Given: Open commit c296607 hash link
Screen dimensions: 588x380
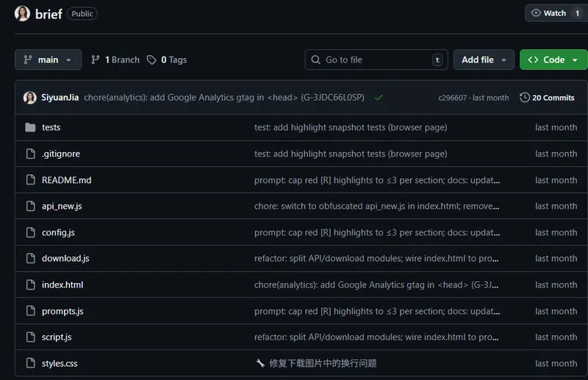Looking at the screenshot, I should click(452, 98).
